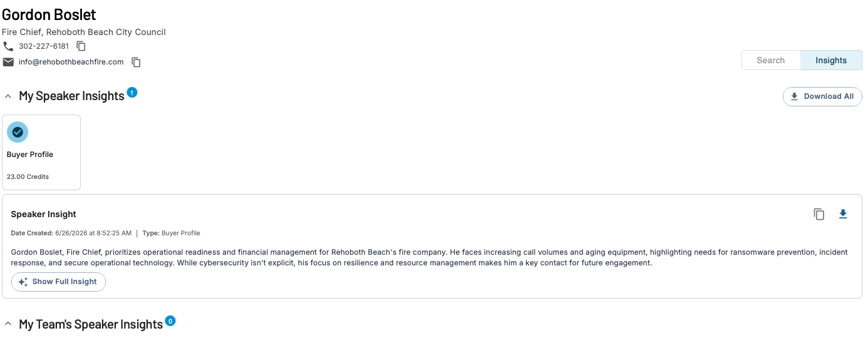The height and width of the screenshot is (358, 868).
Task: Select the Insights tab
Action: (x=831, y=60)
